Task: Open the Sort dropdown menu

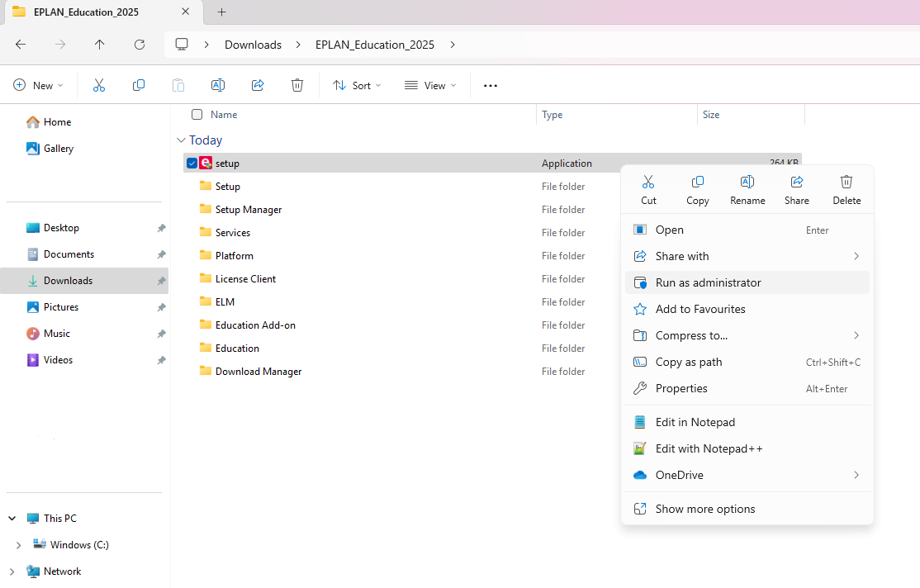Action: pos(356,85)
